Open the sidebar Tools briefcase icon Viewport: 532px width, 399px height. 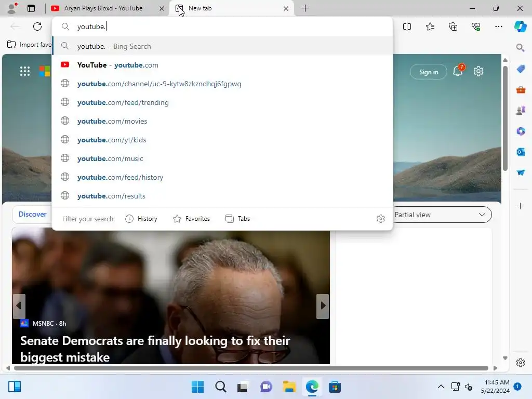(521, 89)
